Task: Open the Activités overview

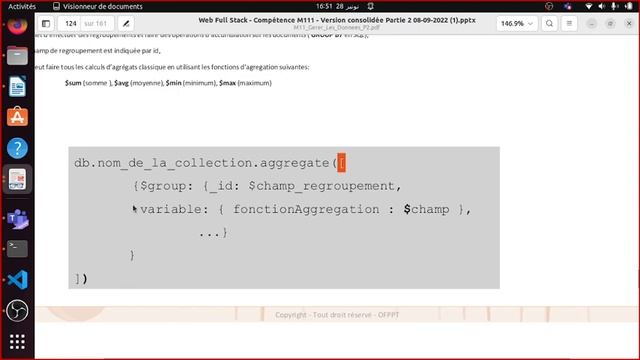Action: pyautogui.click(x=22, y=7)
